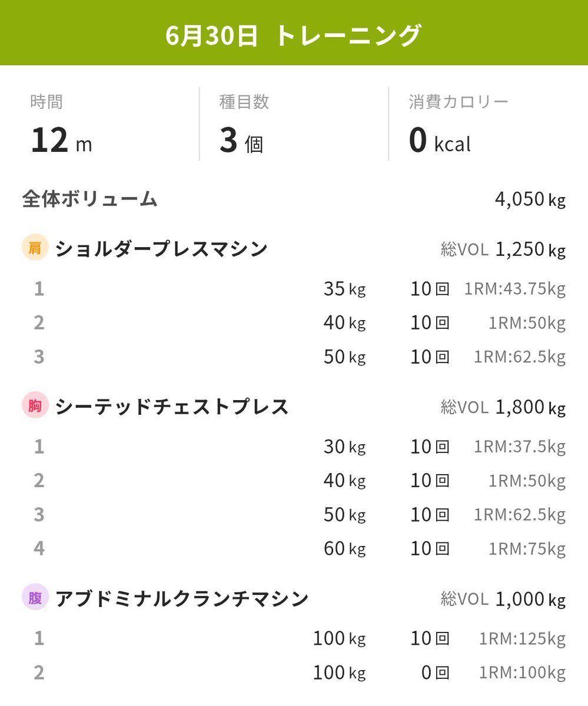Select the 時間 12 m stat
The image size is (588, 706).
click(62, 124)
